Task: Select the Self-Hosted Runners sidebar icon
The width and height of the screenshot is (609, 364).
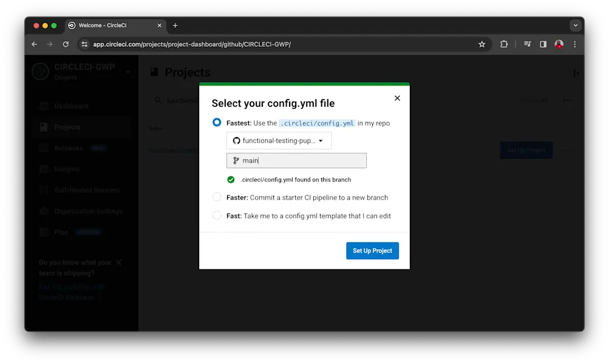Action: click(x=44, y=190)
